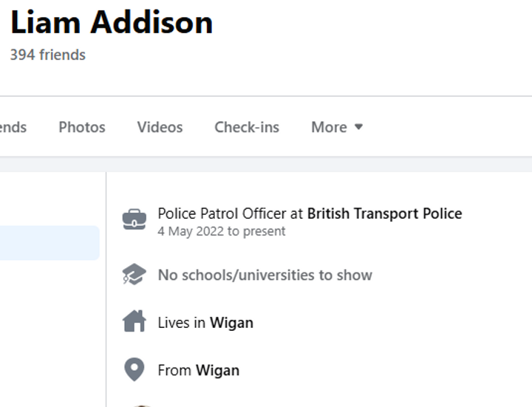Click the Lives in label text
Image resolution: width=532 pixels, height=407 pixels.
pyautogui.click(x=182, y=323)
